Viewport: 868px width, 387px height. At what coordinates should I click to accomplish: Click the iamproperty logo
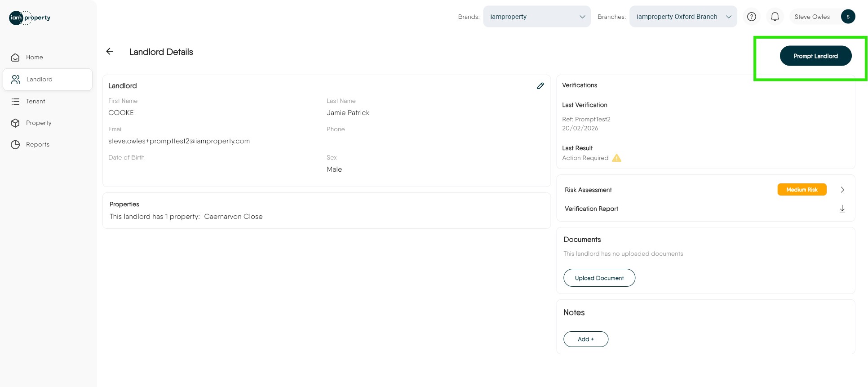coord(30,18)
